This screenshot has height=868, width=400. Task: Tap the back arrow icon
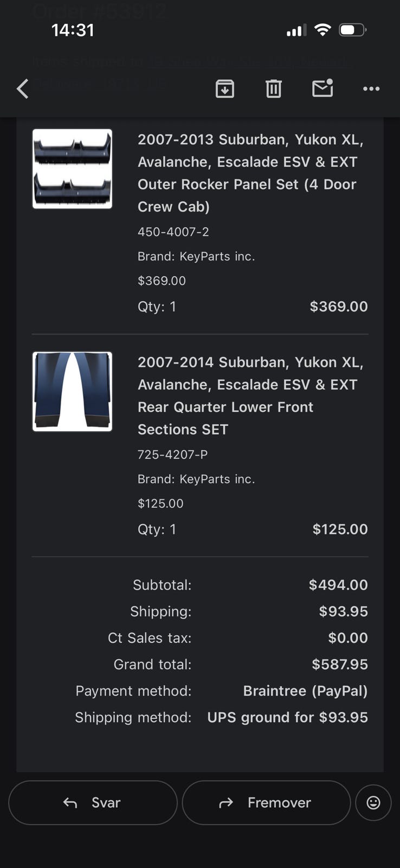[23, 88]
